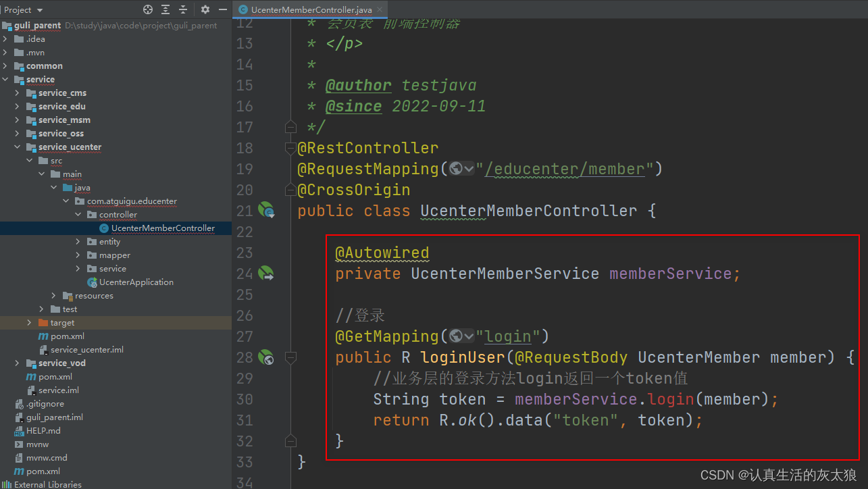Image resolution: width=868 pixels, height=489 pixels.
Task: Select the java source folder
Action: (x=82, y=188)
